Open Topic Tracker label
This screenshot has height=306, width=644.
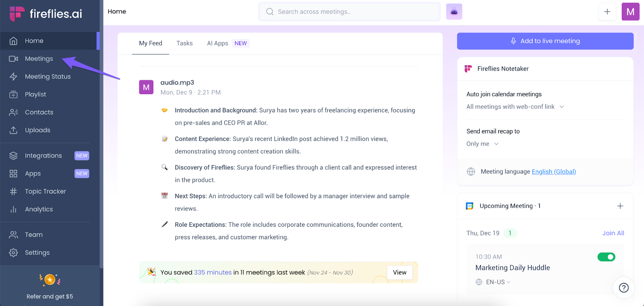pos(45,191)
